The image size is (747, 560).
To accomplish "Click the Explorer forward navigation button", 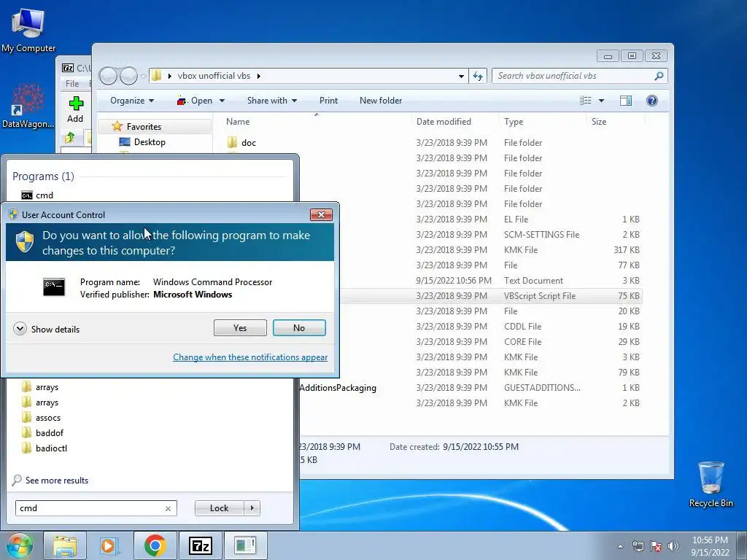I will [128, 76].
